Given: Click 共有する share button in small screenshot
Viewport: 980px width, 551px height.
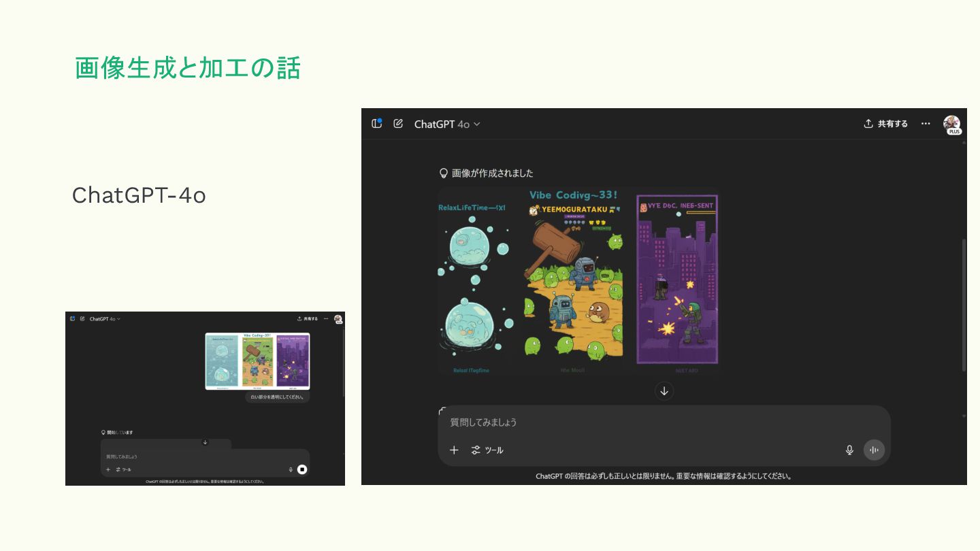Looking at the screenshot, I should [x=308, y=319].
